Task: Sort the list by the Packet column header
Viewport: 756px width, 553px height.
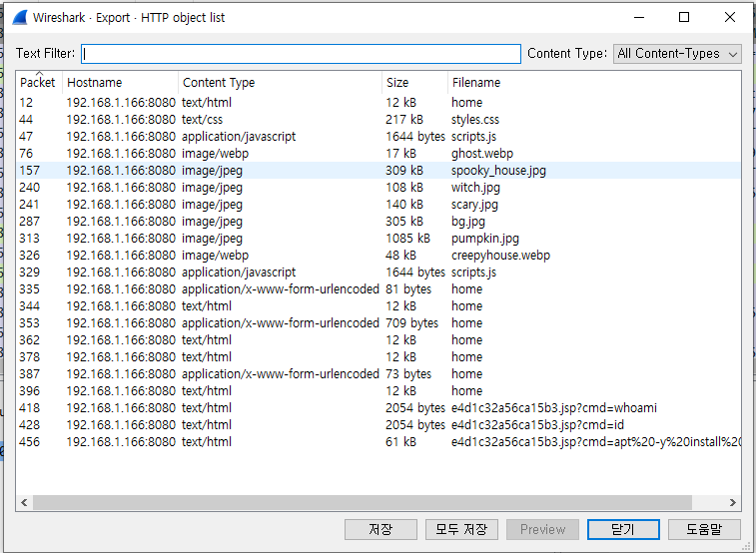Action: click(38, 83)
